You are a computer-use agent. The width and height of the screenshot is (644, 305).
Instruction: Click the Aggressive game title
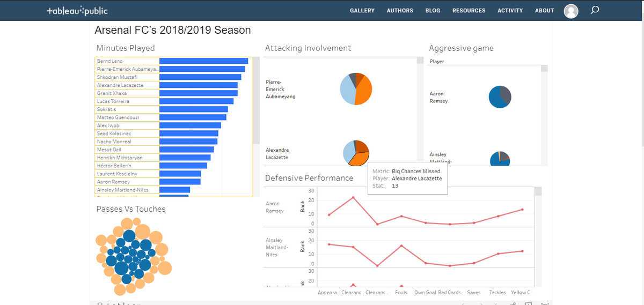(461, 48)
